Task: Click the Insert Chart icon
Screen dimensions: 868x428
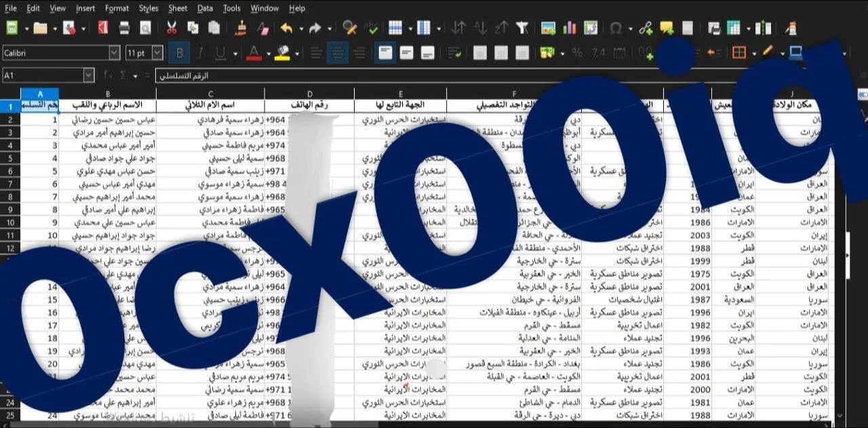Action: [x=570, y=28]
